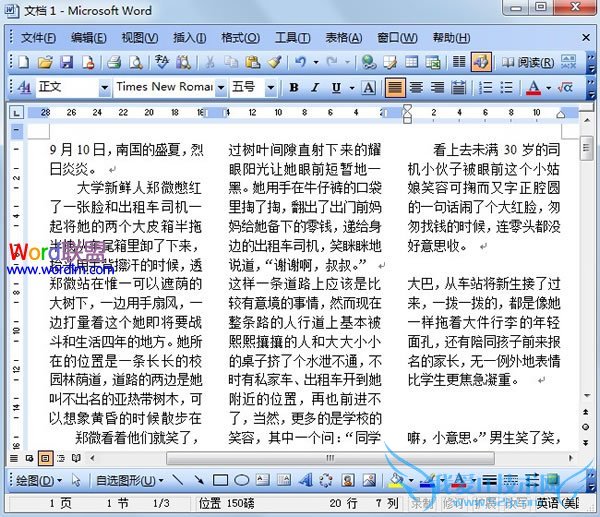The height and width of the screenshot is (517, 600).
Task: Open the font color dropdown arrow
Action: coord(548,88)
